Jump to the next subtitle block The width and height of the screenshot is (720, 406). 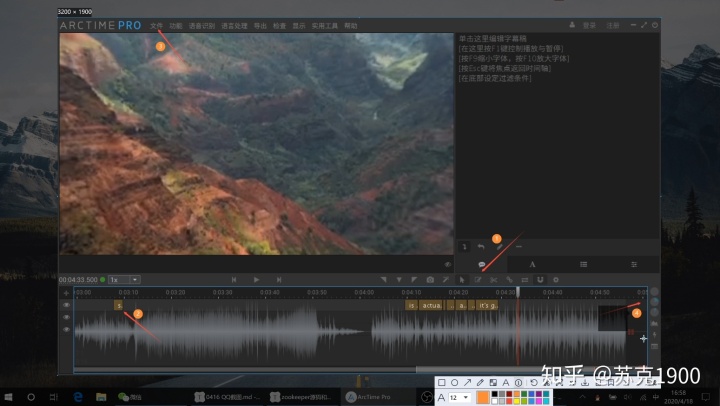[279, 280]
